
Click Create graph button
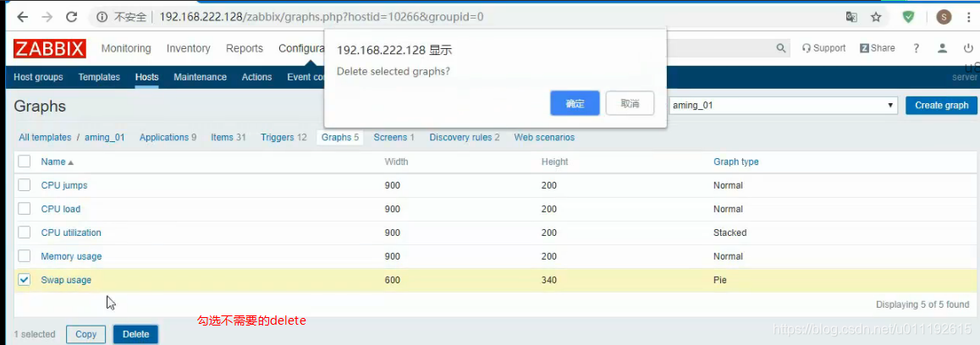tap(941, 106)
